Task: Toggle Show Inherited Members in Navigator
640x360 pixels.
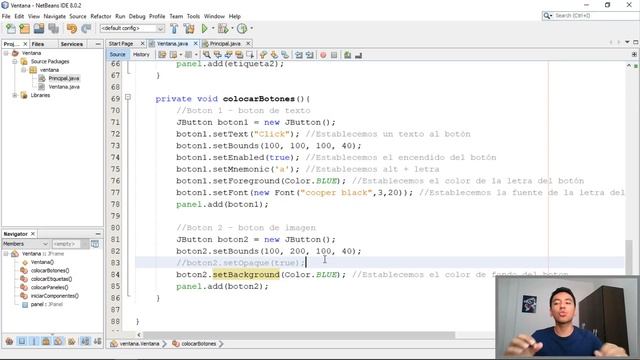Action: click(x=9, y=341)
